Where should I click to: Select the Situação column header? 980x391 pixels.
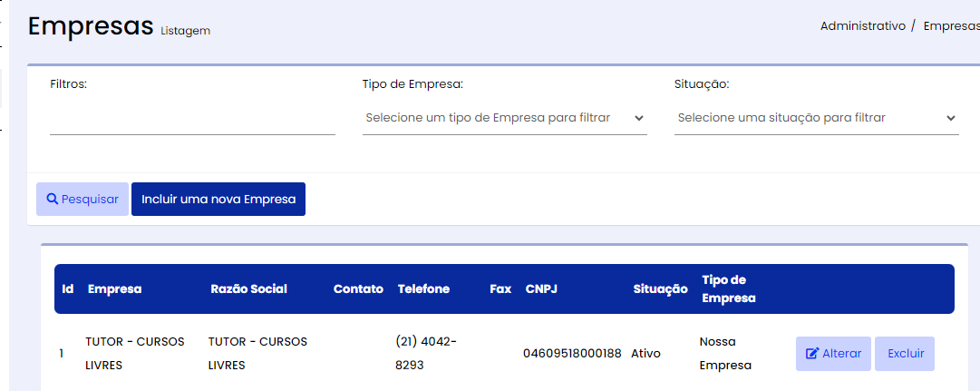660,289
